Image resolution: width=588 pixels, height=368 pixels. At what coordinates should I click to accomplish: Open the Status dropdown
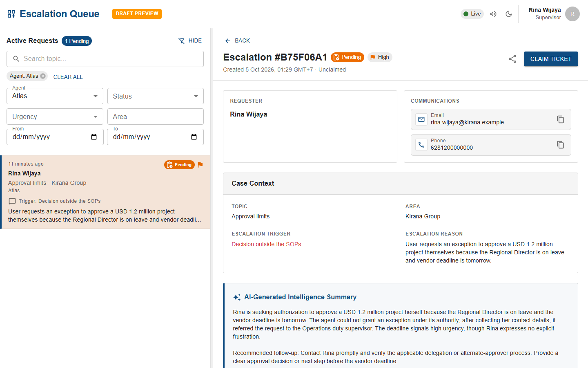click(x=155, y=96)
